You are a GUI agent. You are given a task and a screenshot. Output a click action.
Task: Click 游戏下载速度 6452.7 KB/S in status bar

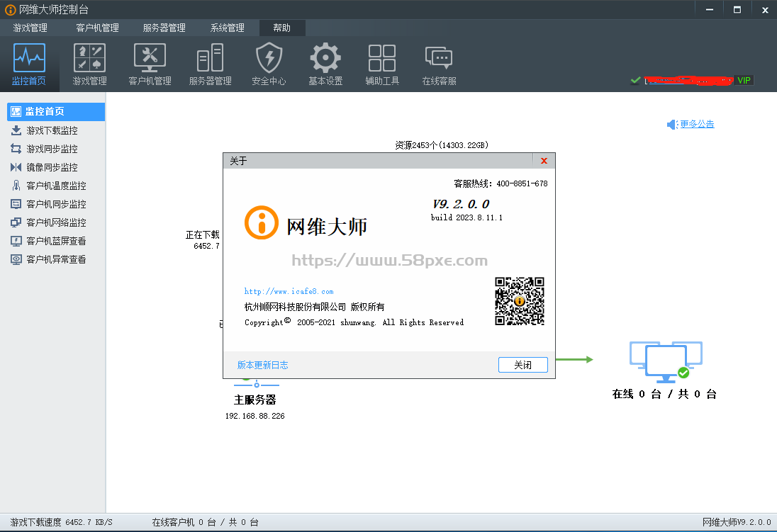click(x=62, y=522)
